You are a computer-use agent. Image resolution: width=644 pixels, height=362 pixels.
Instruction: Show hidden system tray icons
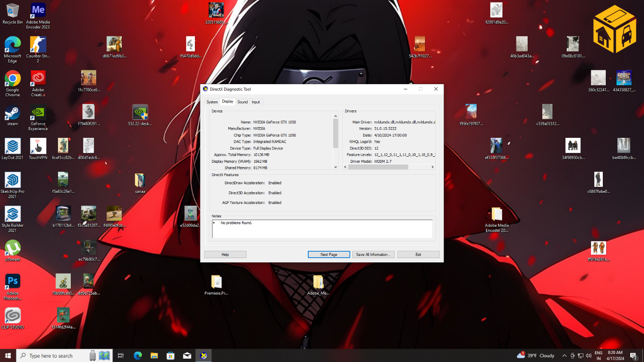[x=564, y=356]
